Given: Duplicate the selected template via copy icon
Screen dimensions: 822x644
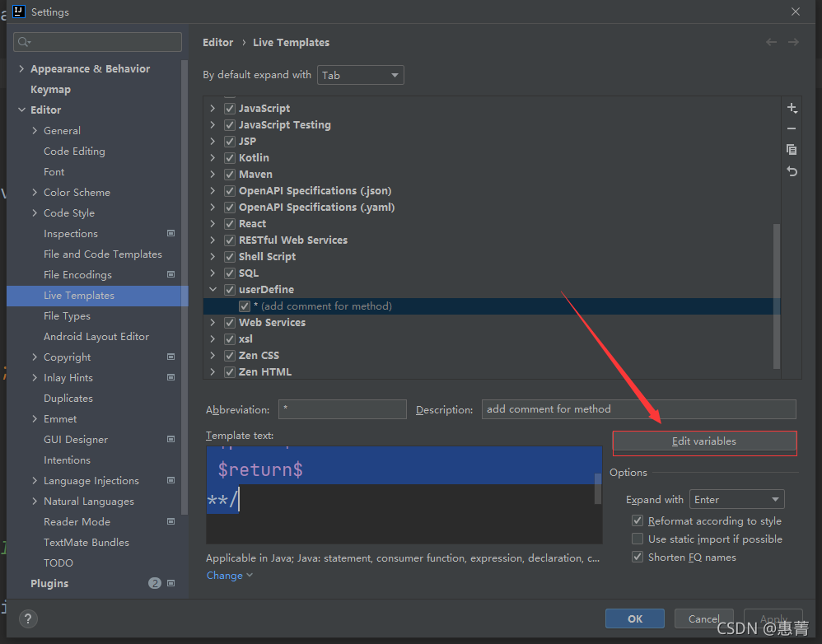Looking at the screenshot, I should click(792, 149).
